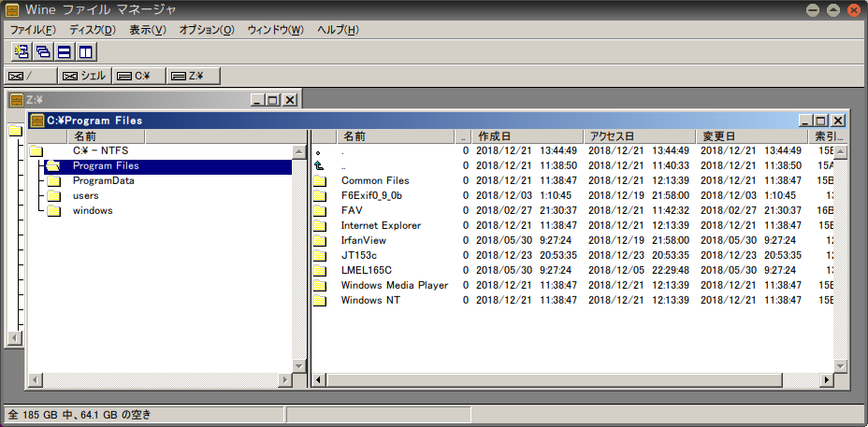Viewport: 868px width, 427px height.
Task: Select users folder in the tree
Action: point(86,195)
